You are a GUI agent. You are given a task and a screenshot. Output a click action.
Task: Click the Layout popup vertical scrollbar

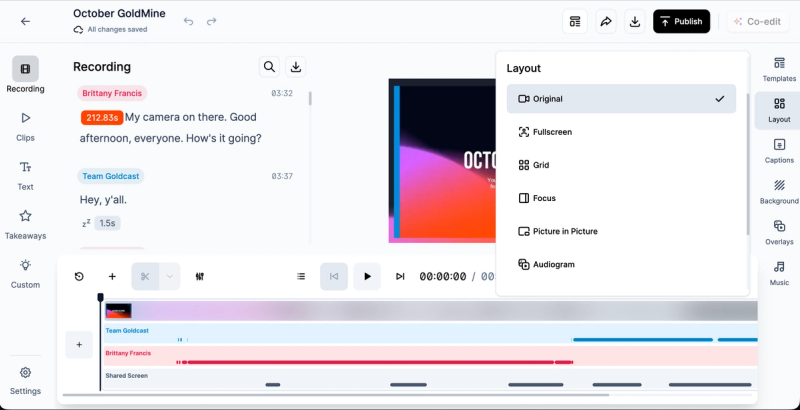click(747, 163)
